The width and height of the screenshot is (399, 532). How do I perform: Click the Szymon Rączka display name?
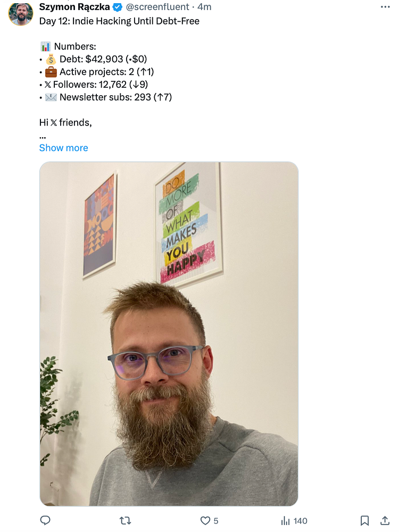coord(74,7)
